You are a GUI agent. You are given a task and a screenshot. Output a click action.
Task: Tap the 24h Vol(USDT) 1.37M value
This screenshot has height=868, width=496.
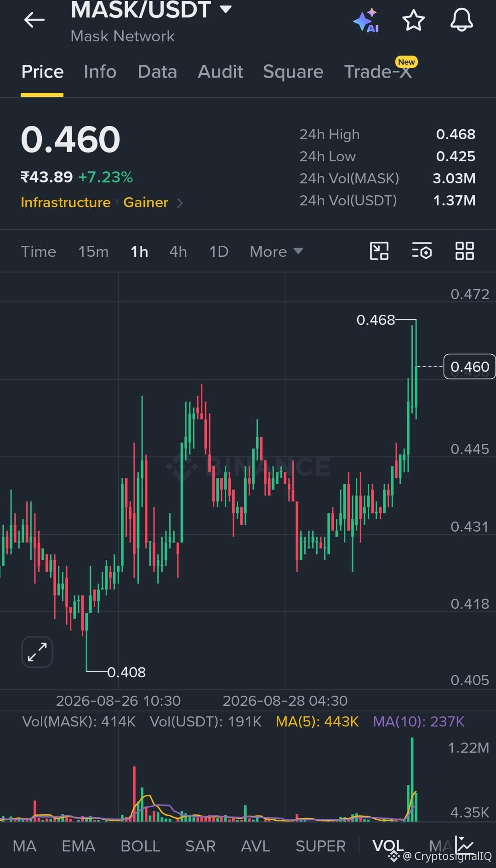[x=454, y=200]
